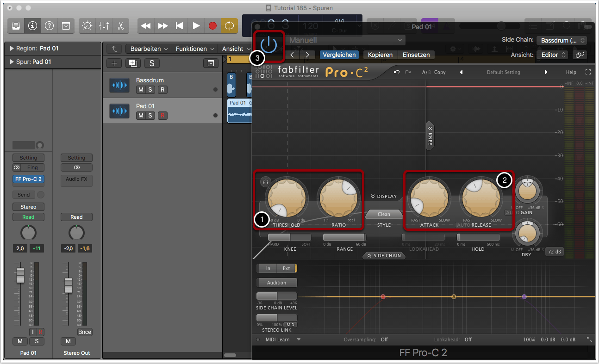Click the Vergleichen button
The height and width of the screenshot is (364, 599).
coord(339,55)
